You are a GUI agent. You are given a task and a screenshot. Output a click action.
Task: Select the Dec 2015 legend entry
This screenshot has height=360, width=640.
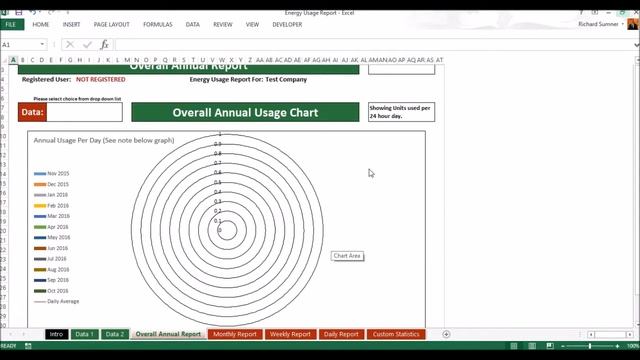51,184
